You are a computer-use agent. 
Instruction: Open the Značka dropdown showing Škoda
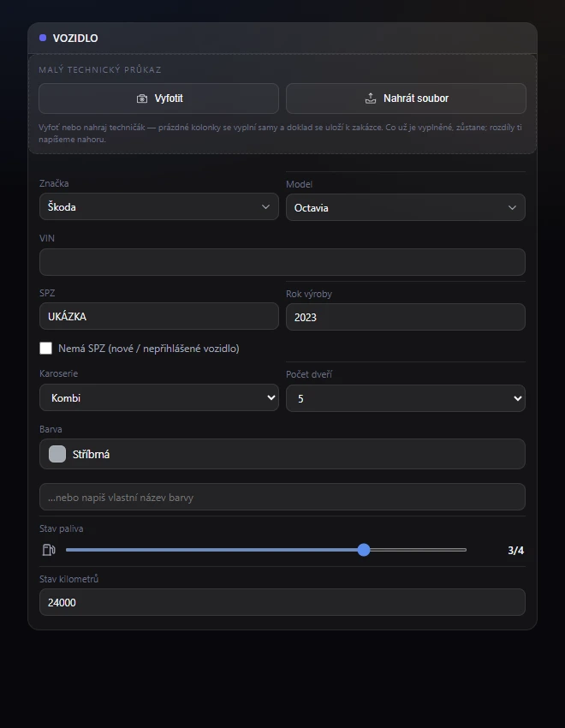159,206
